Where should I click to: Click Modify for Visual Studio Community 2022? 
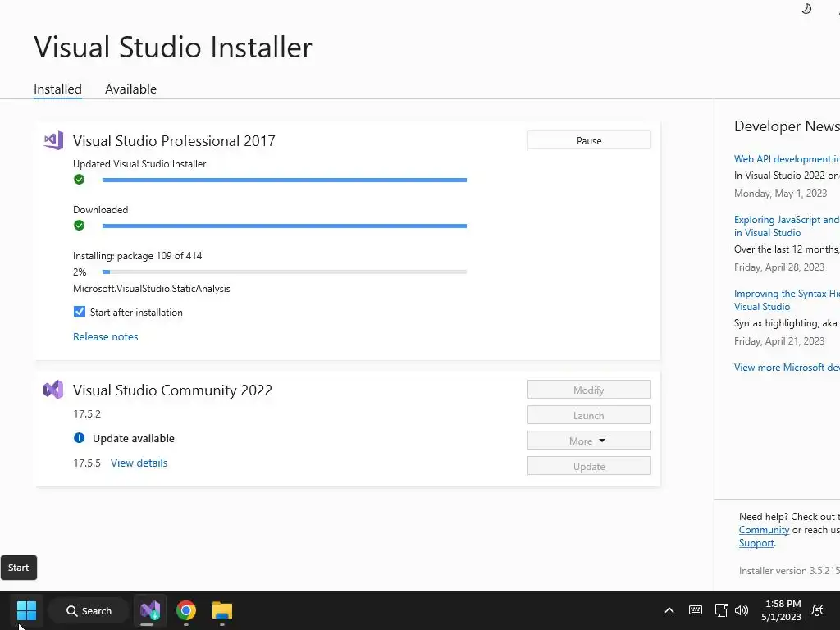(589, 390)
